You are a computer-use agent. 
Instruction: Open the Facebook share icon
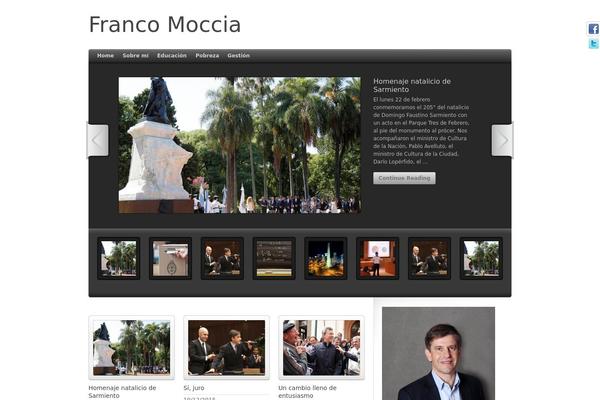[x=593, y=29]
